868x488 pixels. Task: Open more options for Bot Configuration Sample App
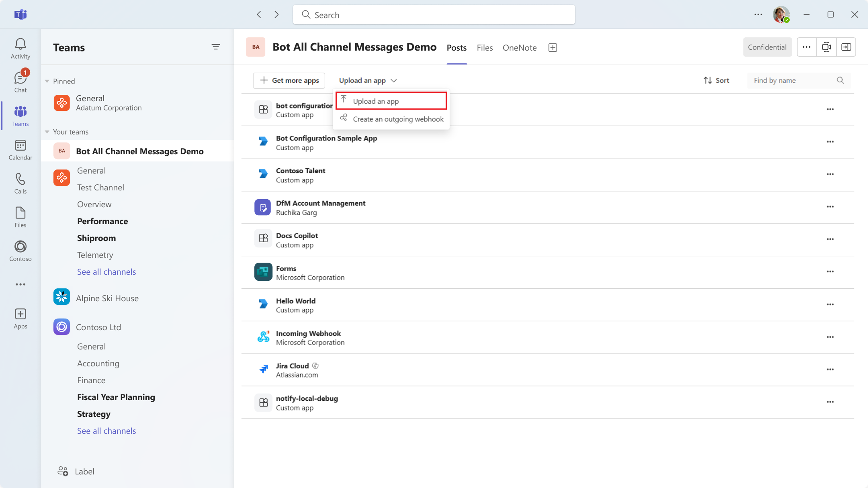click(x=830, y=142)
